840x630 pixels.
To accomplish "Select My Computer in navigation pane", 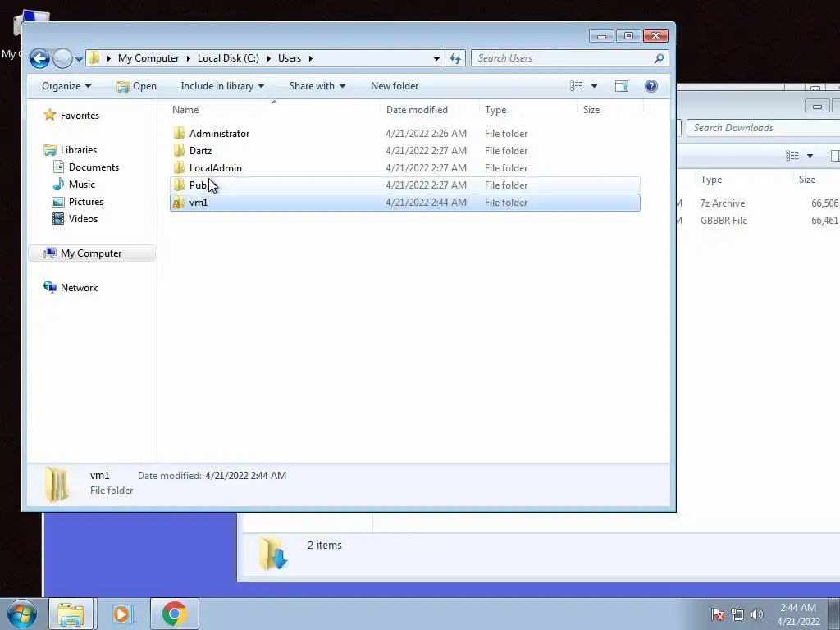I will 90,253.
